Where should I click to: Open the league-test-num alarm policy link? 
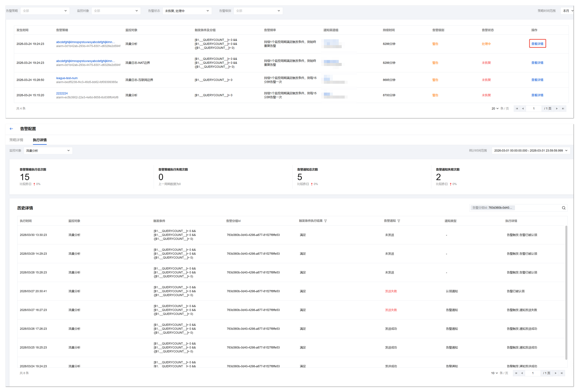(67, 78)
